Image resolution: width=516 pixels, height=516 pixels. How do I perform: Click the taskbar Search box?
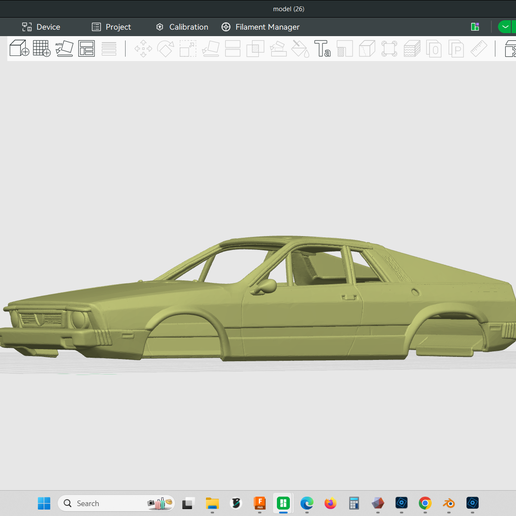tap(116, 503)
